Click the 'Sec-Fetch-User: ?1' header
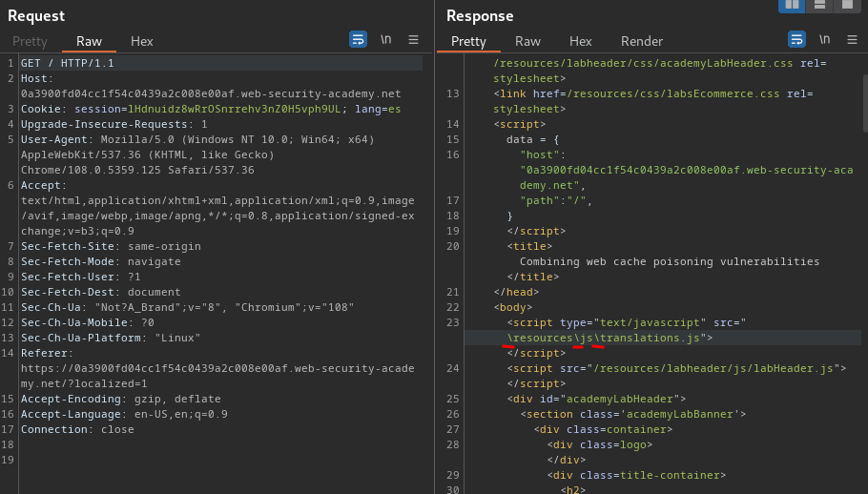Image resolution: width=868 pixels, height=494 pixels. [x=81, y=277]
